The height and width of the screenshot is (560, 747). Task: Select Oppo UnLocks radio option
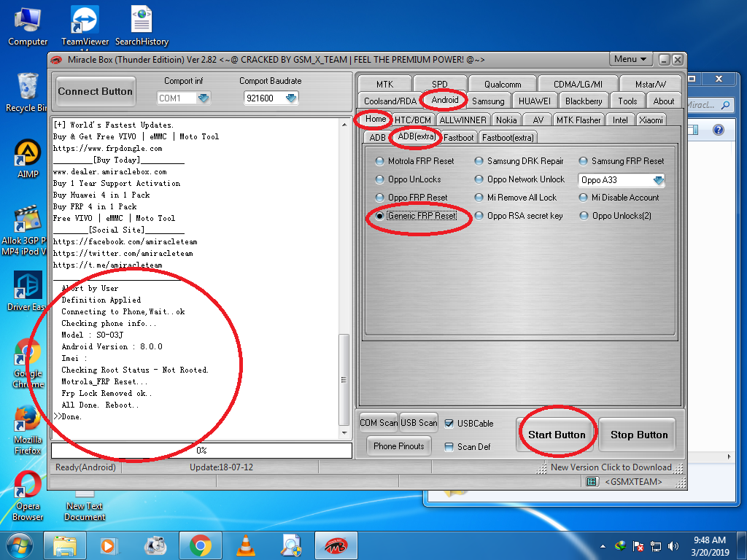[409, 179]
